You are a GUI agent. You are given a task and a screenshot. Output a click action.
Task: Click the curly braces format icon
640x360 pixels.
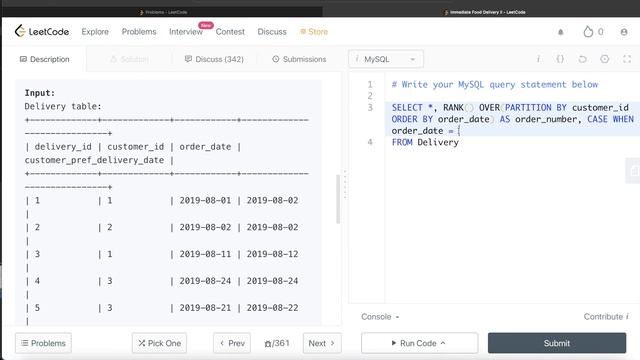click(560, 59)
